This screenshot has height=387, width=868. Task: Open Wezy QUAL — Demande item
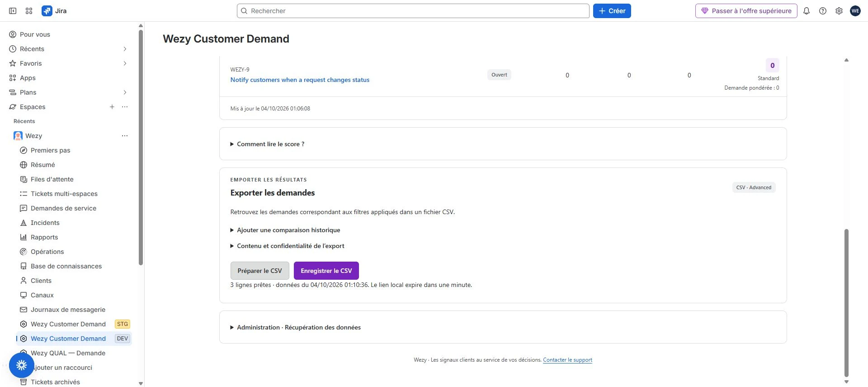point(68,353)
